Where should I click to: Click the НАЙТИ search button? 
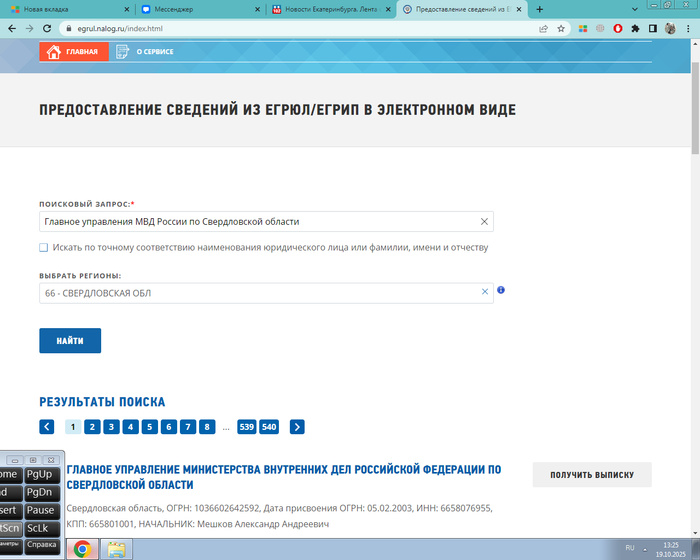tap(70, 341)
